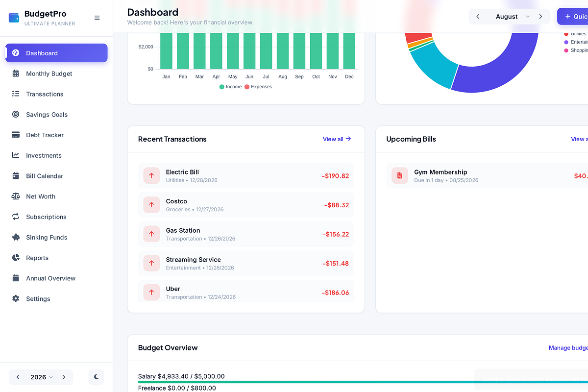Viewport: 588px width, 392px height.
Task: Toggle dark mode with the moon icon
Action: [97, 377]
